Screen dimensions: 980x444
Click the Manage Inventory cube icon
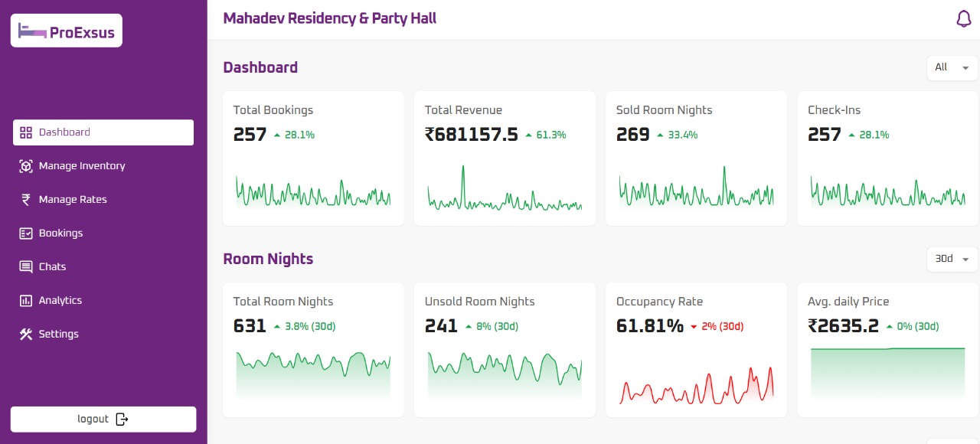(26, 166)
